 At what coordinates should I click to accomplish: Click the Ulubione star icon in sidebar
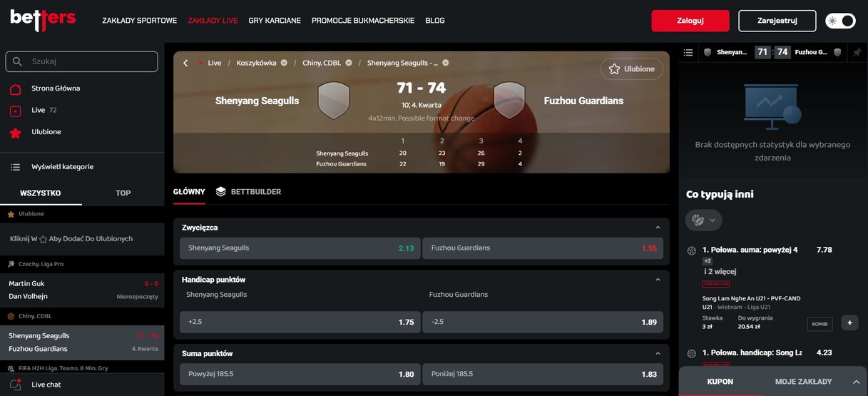16,133
